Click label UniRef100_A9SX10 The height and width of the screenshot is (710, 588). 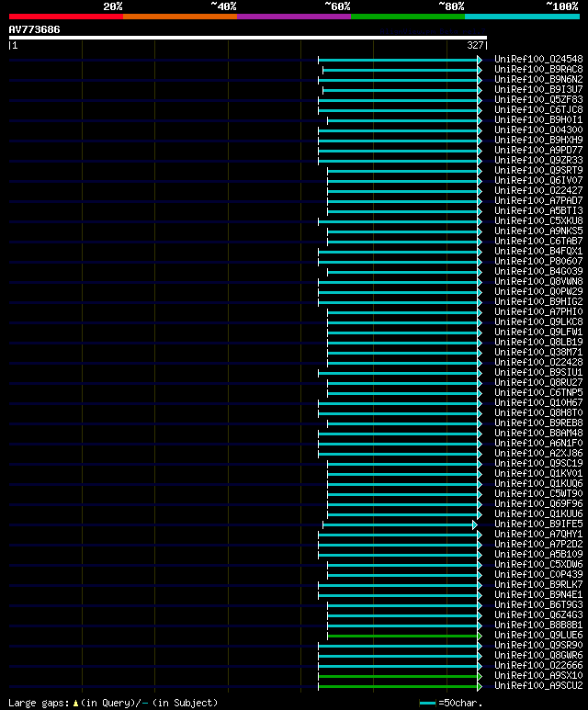click(x=538, y=675)
